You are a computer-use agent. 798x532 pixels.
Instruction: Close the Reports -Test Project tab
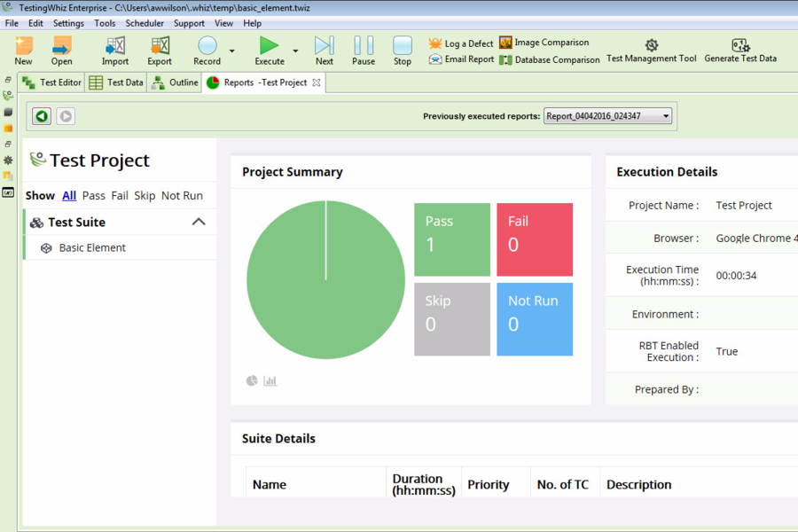coord(317,82)
